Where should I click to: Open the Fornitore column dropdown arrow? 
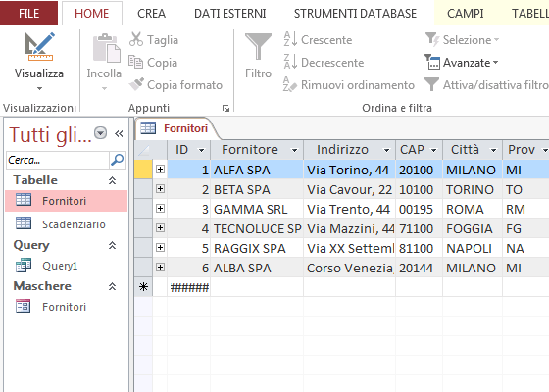294,150
